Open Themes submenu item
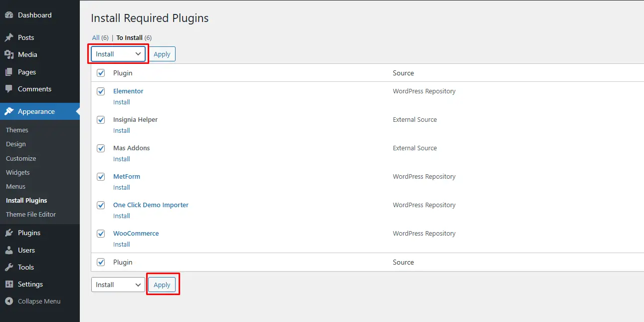Screen dimensions: 644x322 (x=17, y=130)
